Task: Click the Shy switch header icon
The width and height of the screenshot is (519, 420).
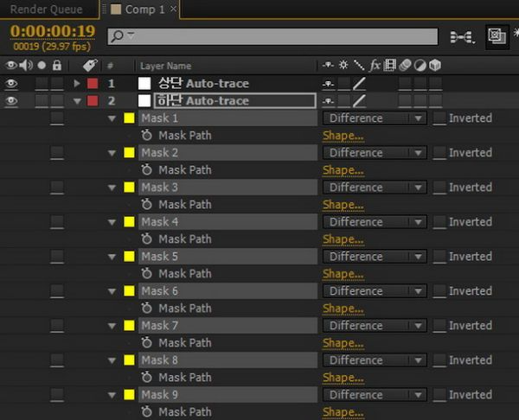Action: pyautogui.click(x=328, y=65)
